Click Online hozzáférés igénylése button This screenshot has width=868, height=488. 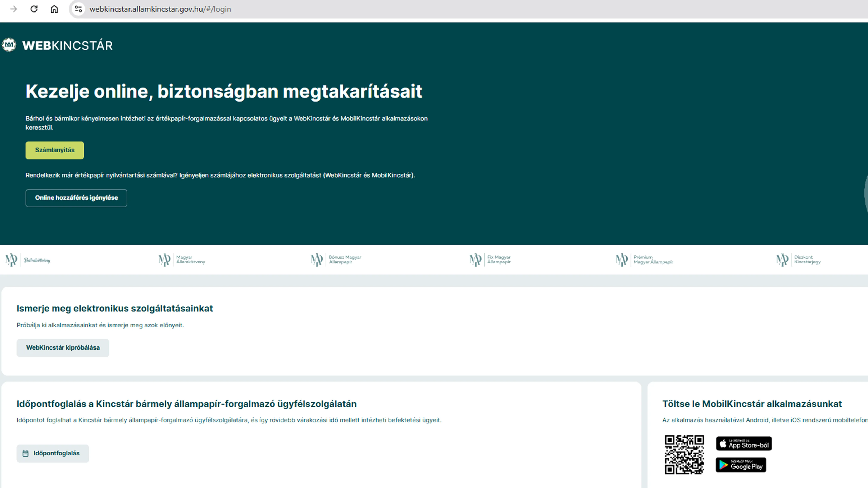tap(77, 198)
